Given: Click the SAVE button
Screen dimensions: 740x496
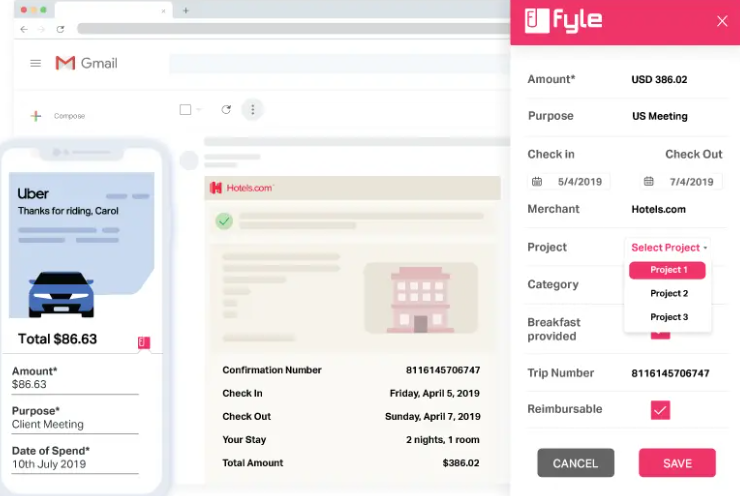Looking at the screenshot, I should pos(677,463).
